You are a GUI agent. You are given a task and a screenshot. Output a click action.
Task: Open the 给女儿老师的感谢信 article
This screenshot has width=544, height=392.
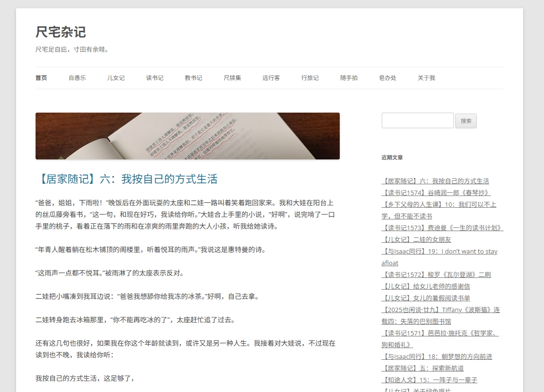[425, 286]
